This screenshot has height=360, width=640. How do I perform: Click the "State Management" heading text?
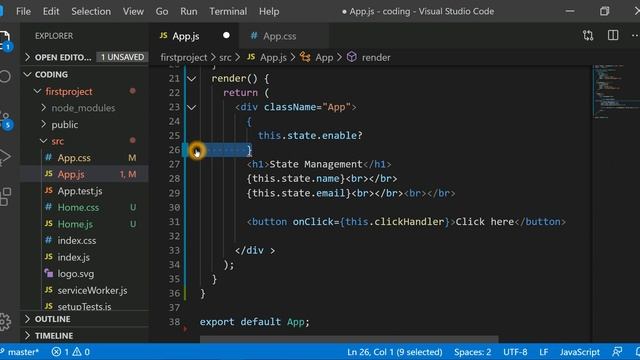click(x=316, y=164)
